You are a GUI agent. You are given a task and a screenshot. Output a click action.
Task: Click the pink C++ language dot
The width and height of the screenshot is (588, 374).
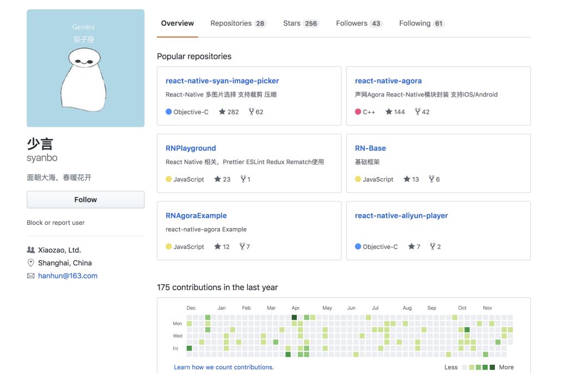(x=358, y=112)
